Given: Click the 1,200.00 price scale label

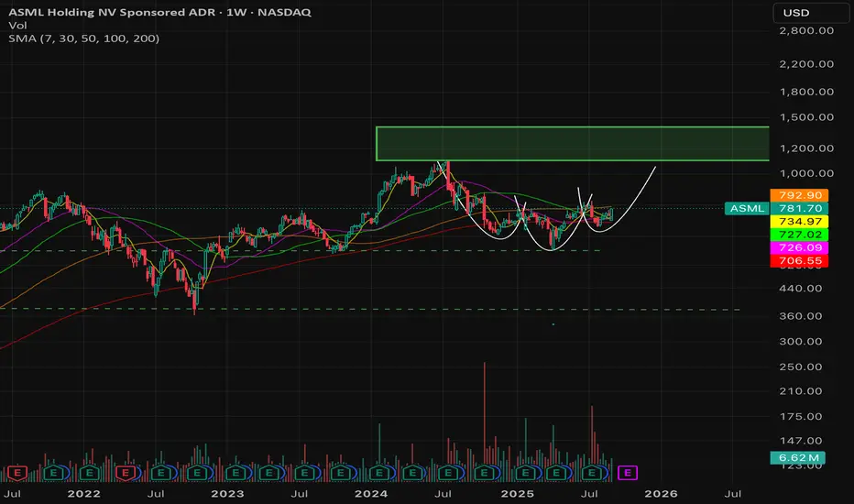Looking at the screenshot, I should click(806, 148).
